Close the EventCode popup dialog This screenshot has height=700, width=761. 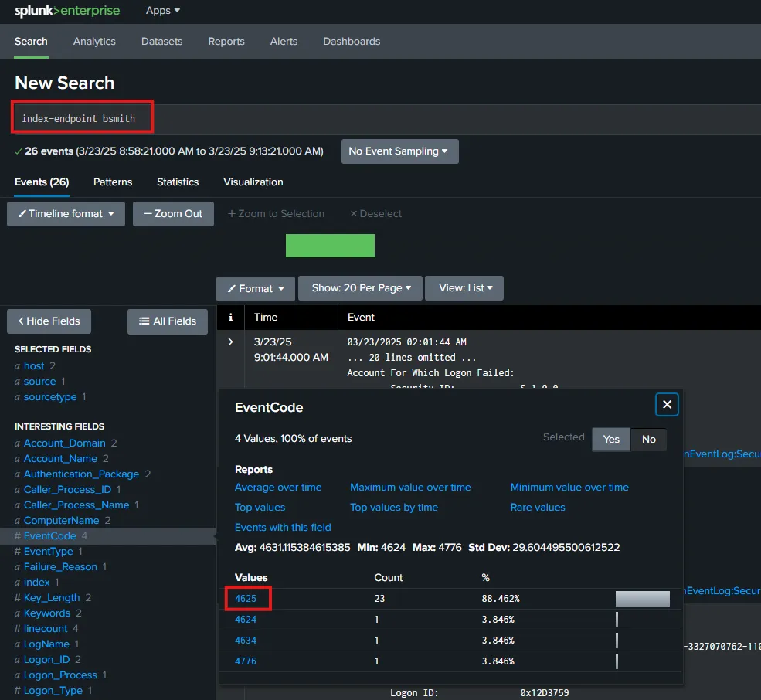click(x=667, y=404)
